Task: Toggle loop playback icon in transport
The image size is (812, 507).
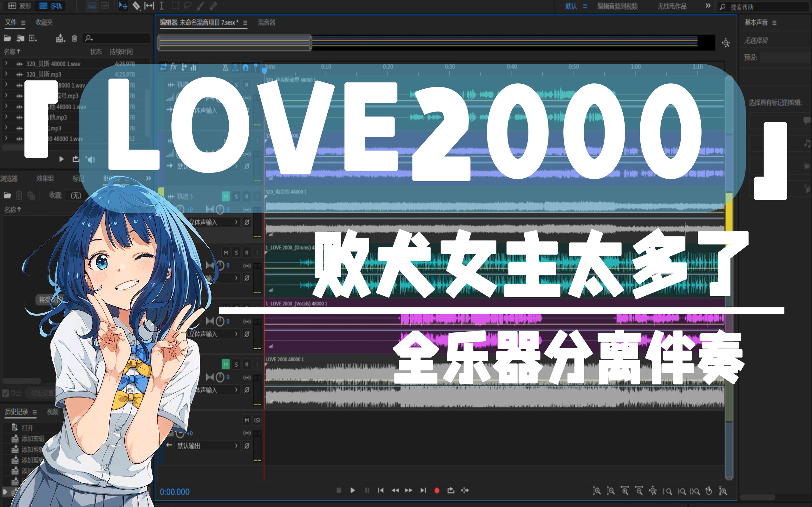Action: (451, 490)
